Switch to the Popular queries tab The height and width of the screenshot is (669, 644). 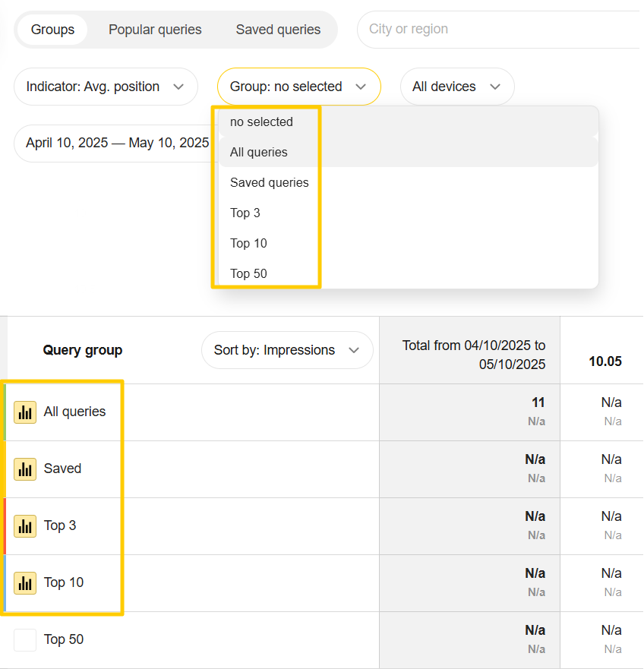point(155,30)
